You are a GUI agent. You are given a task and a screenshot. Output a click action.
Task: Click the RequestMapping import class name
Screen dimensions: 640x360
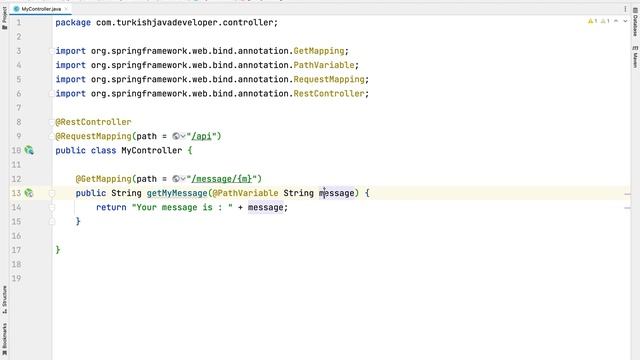pos(329,79)
